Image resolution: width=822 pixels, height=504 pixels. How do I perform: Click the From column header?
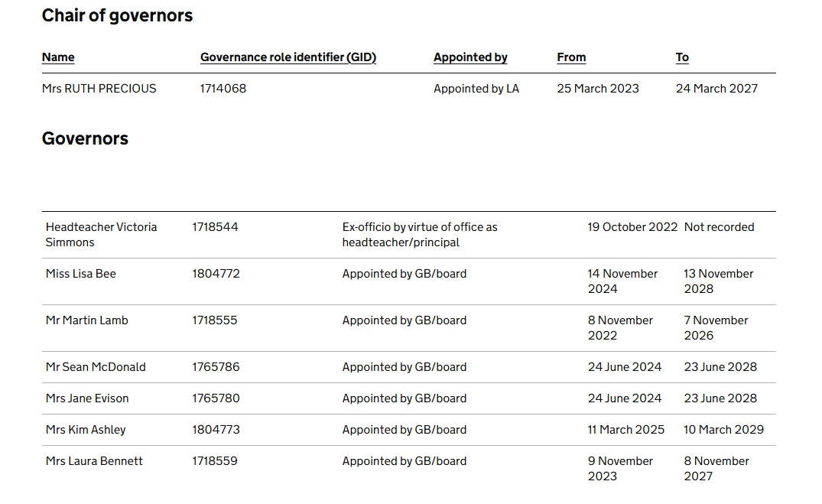(x=571, y=57)
